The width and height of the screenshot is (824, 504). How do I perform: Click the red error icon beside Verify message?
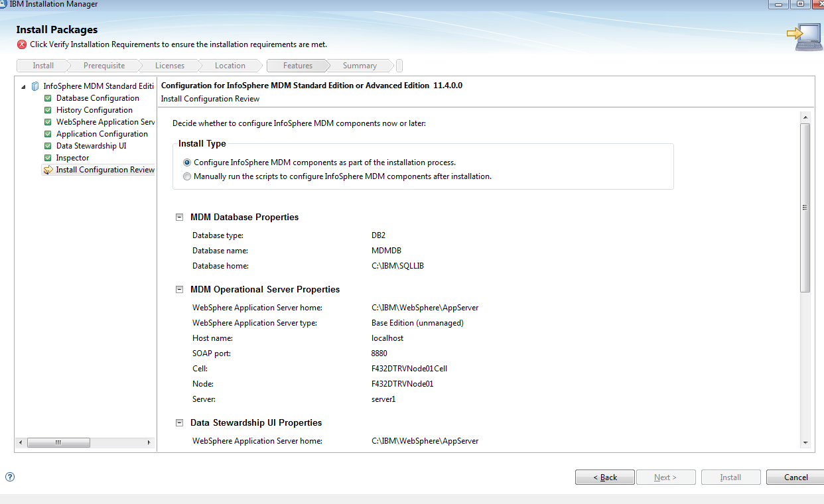[22, 44]
